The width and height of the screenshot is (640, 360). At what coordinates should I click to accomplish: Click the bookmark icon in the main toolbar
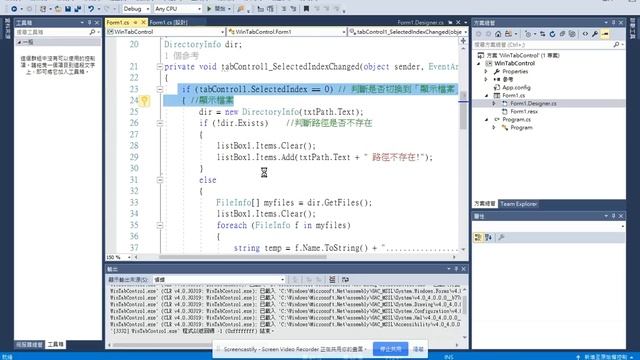306,9
